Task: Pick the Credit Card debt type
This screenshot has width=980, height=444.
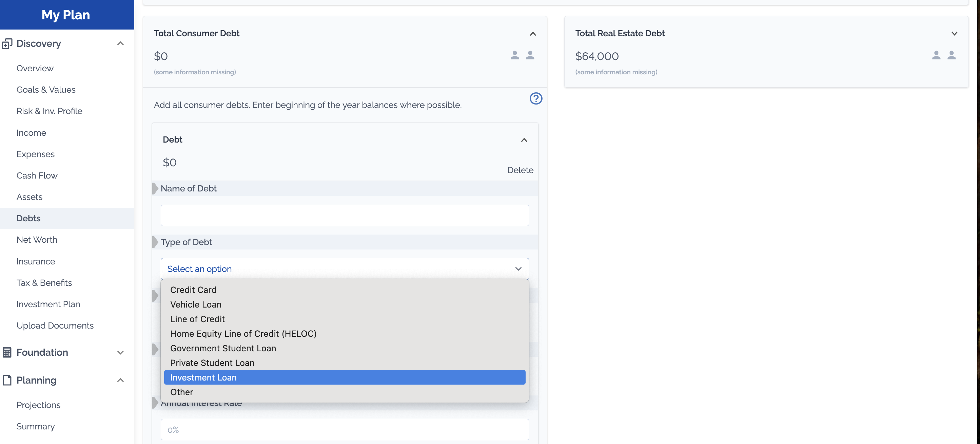Action: point(193,290)
